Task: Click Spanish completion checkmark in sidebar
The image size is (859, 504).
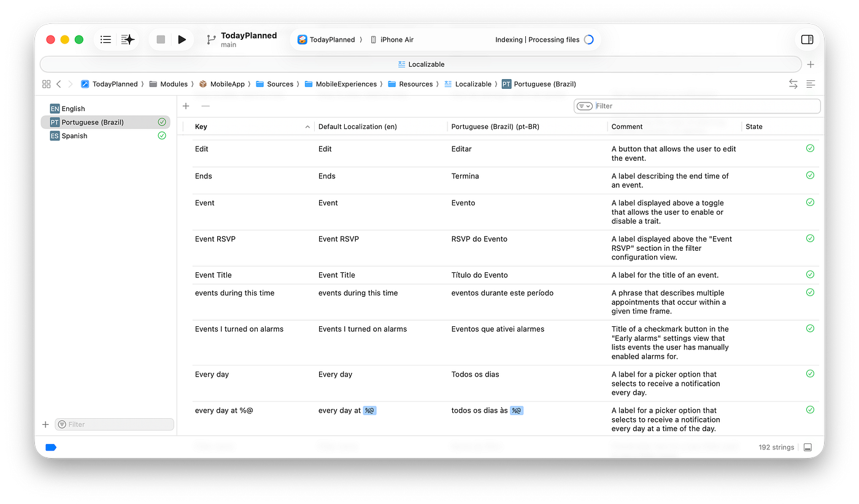Action: pyautogui.click(x=162, y=136)
